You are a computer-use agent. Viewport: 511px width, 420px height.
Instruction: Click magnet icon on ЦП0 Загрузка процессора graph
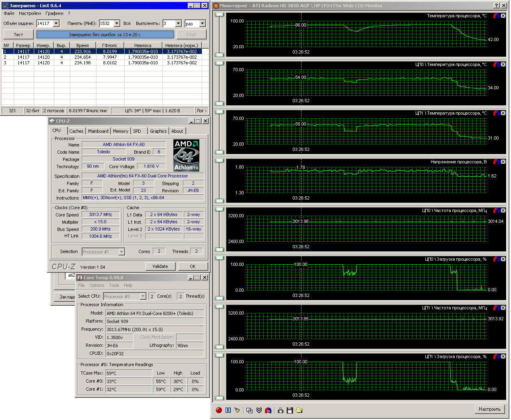(x=497, y=259)
